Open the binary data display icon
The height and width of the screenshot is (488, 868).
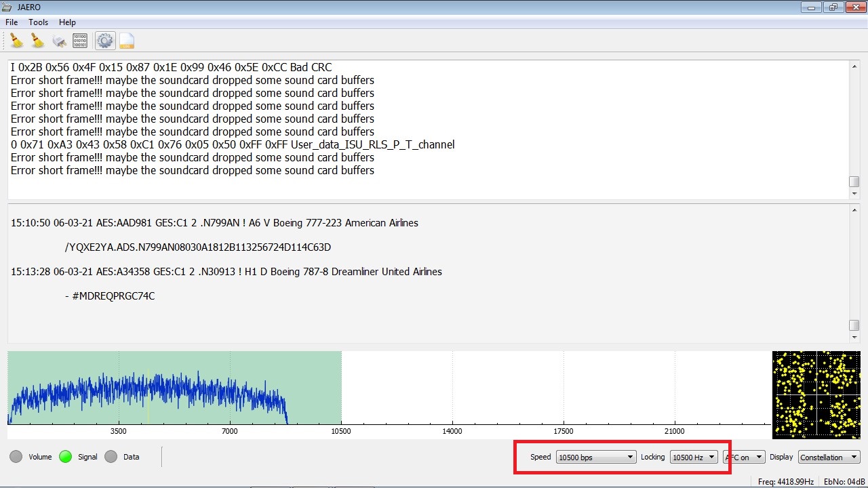coord(79,40)
